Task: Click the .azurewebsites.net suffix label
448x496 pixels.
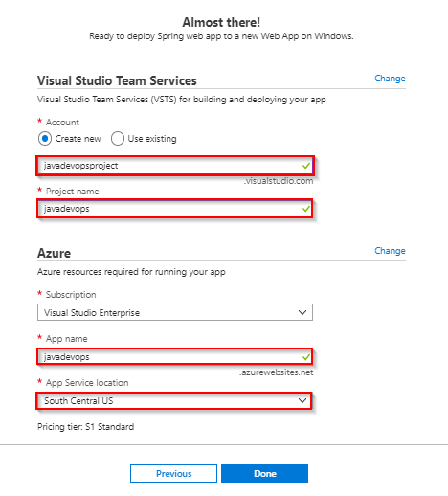Action: coord(276,372)
